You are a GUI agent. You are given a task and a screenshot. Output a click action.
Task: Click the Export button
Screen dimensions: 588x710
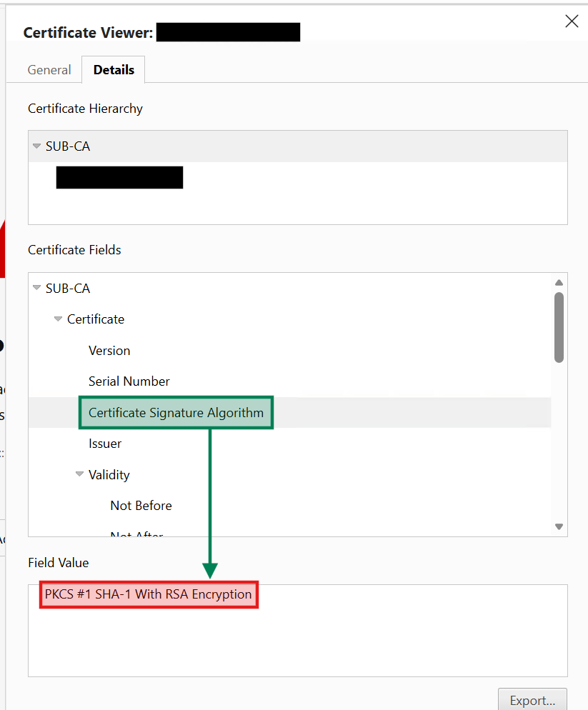coord(532,700)
